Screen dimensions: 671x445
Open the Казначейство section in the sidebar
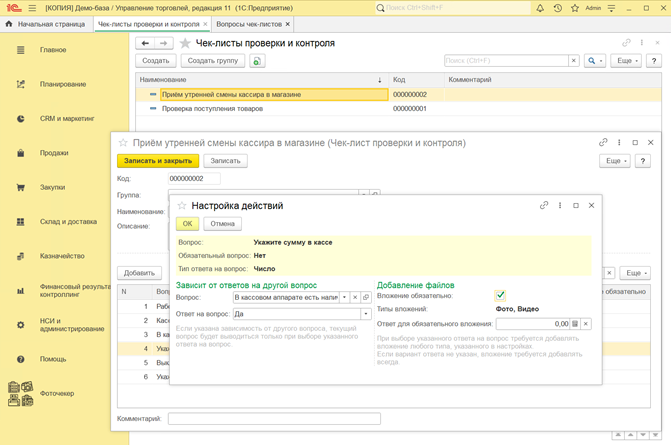(60, 255)
